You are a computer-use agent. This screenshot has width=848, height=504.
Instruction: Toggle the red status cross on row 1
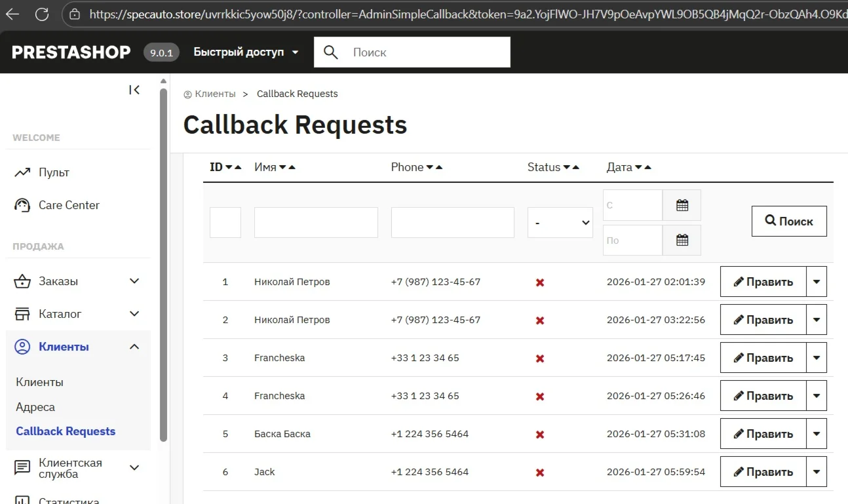[x=539, y=282]
